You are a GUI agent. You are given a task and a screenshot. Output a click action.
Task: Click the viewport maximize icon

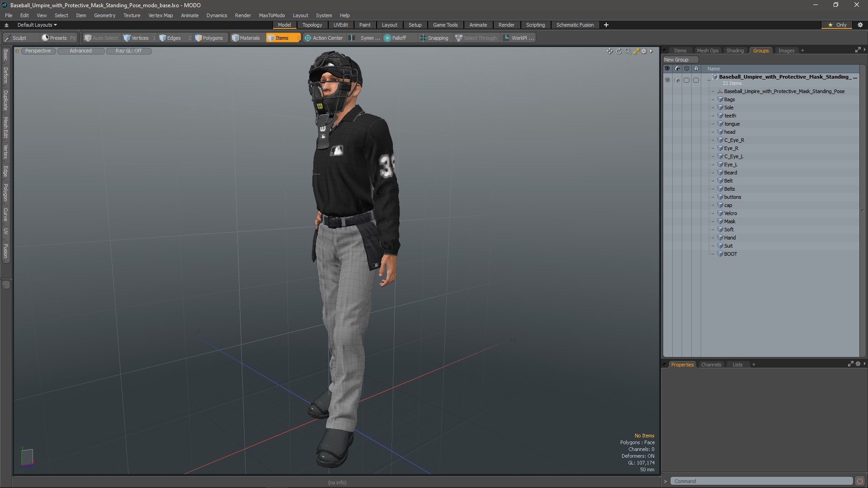coord(636,51)
